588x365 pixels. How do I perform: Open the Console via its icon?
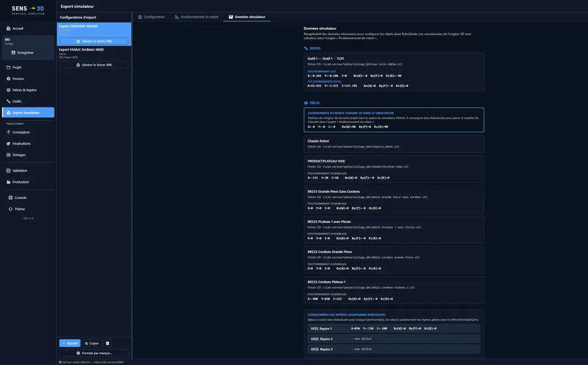coord(10,197)
